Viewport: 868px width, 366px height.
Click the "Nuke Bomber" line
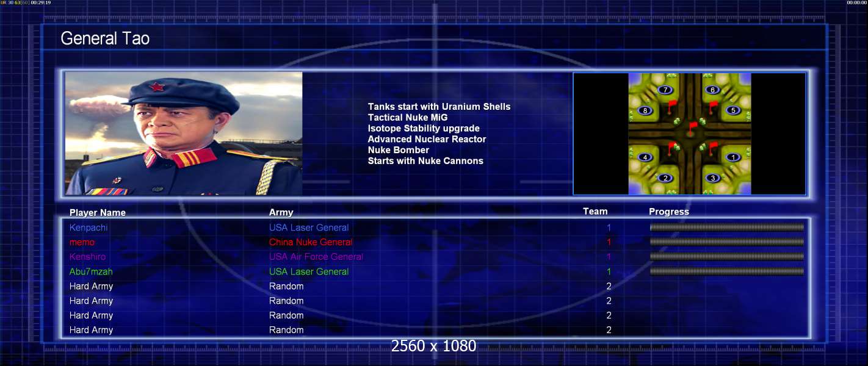pos(399,150)
